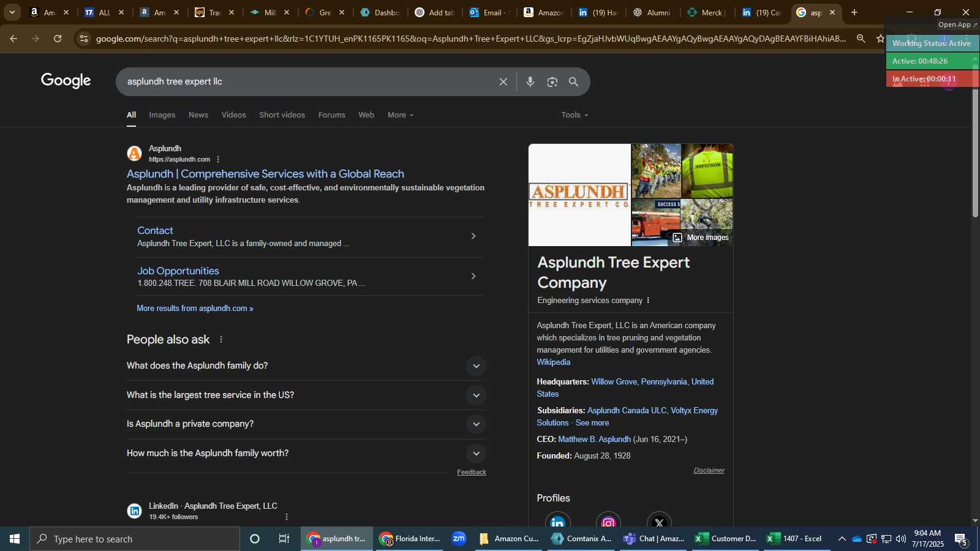Open Cortana circle icon on the taskbar
Screen dimensions: 980x551
(x=255, y=539)
